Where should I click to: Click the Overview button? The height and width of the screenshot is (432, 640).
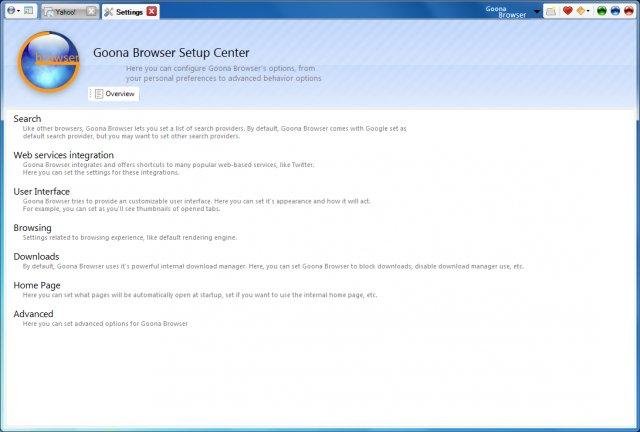(114, 94)
